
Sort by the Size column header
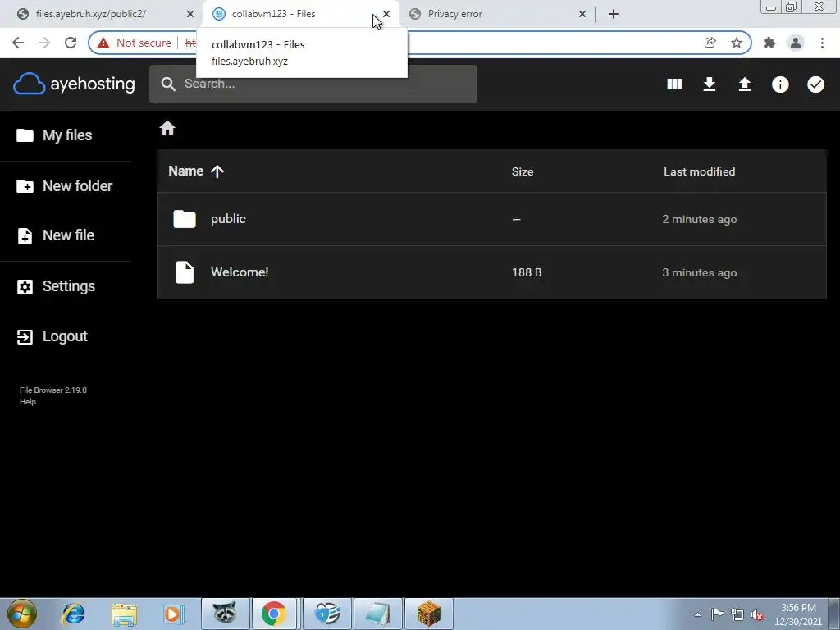(523, 171)
